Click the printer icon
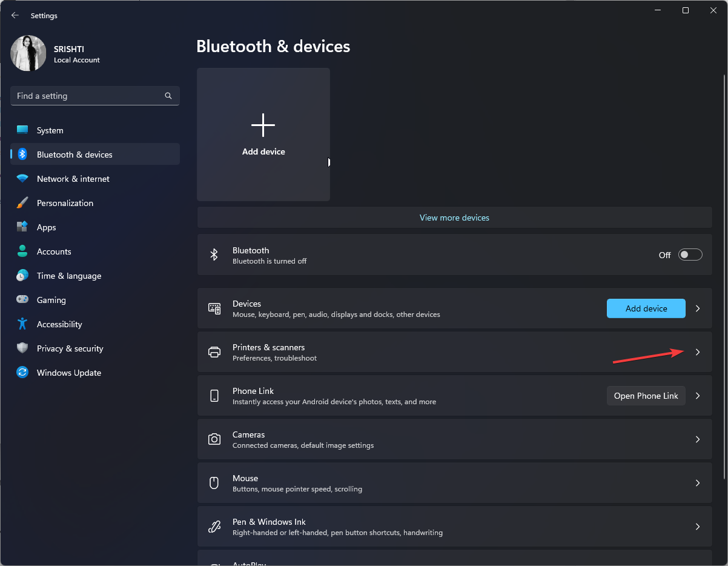 (x=214, y=352)
